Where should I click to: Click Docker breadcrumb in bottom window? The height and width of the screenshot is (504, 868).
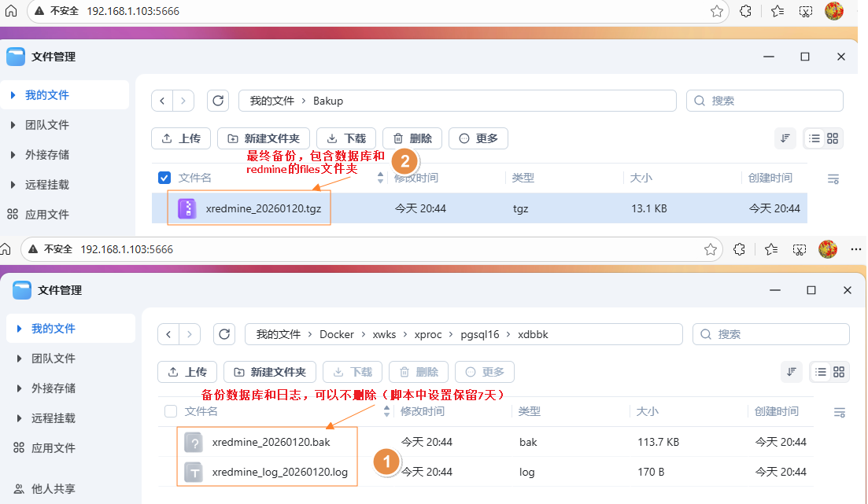pos(337,334)
